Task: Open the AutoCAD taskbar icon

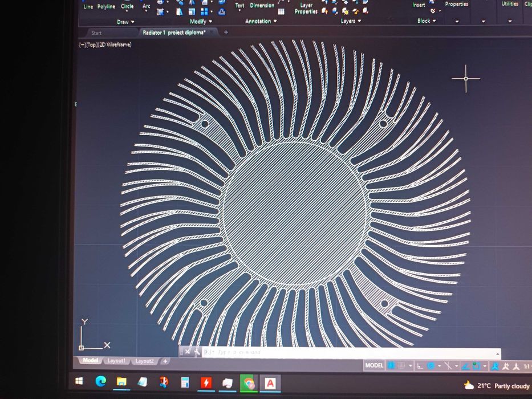Action: point(270,384)
